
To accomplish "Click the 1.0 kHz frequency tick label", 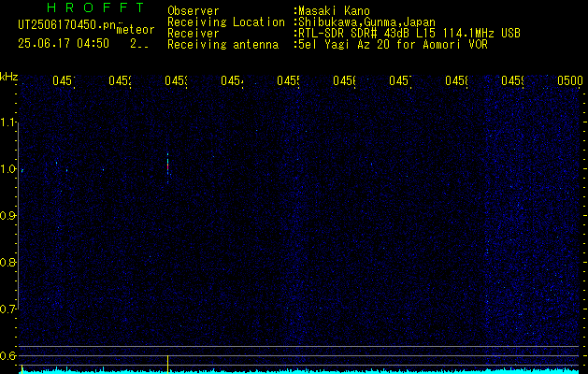I will pyautogui.click(x=9, y=169).
